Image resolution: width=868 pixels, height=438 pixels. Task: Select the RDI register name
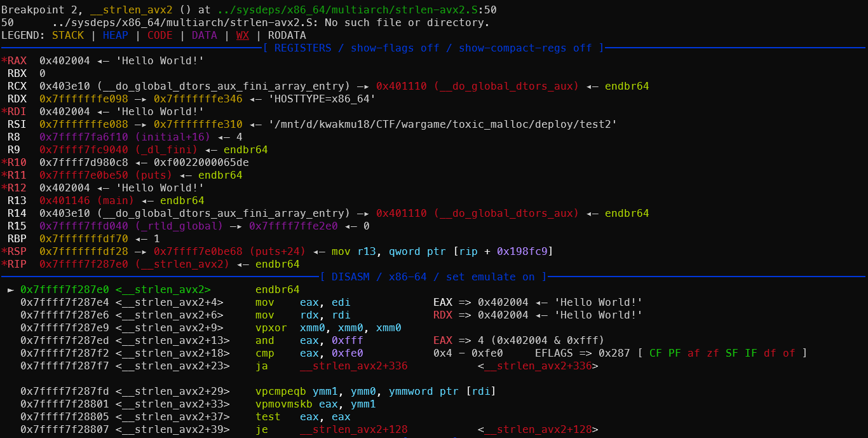[17, 111]
